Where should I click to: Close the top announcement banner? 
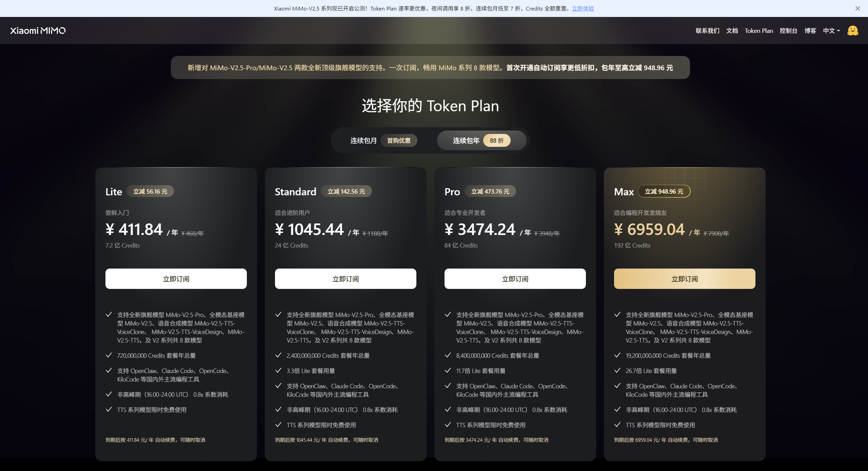[857, 8]
